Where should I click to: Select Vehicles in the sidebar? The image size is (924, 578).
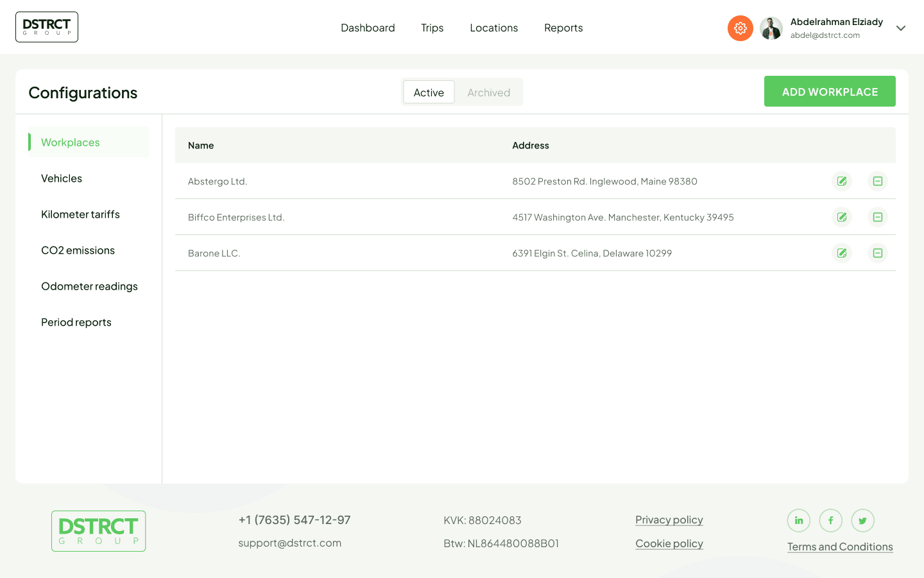click(62, 179)
